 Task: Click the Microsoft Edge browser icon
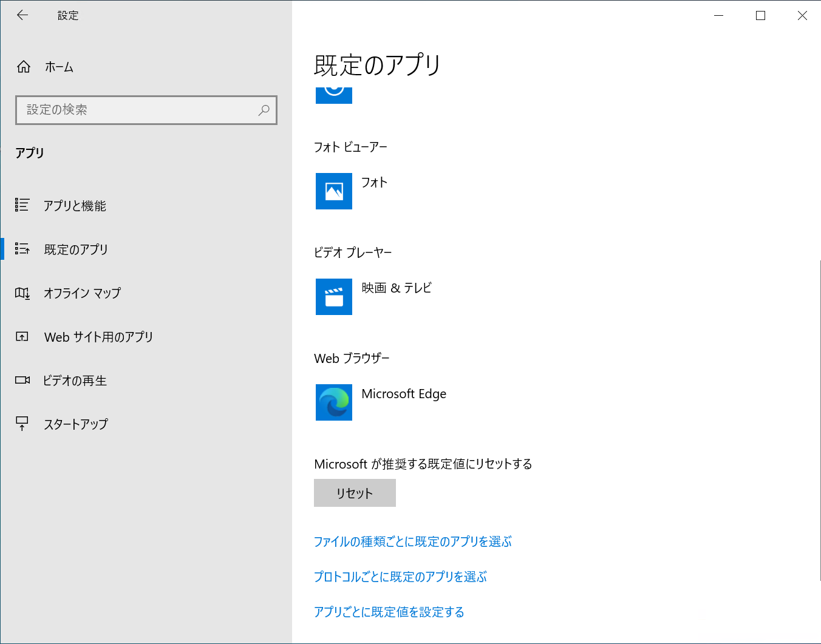(x=333, y=402)
